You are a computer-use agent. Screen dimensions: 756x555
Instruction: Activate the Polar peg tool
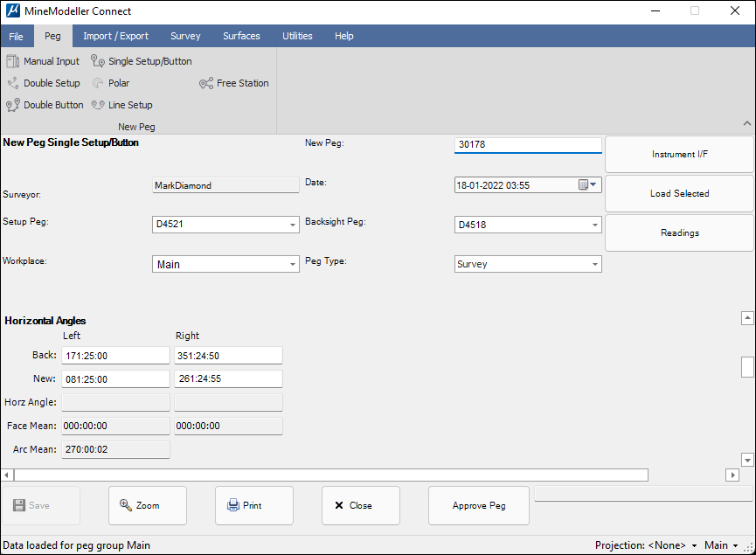(x=111, y=83)
